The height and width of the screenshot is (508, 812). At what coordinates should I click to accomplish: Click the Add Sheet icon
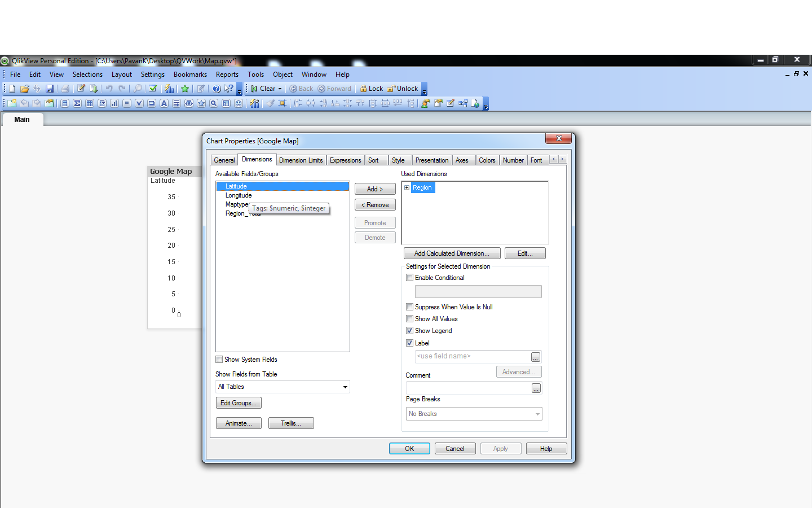[12, 103]
